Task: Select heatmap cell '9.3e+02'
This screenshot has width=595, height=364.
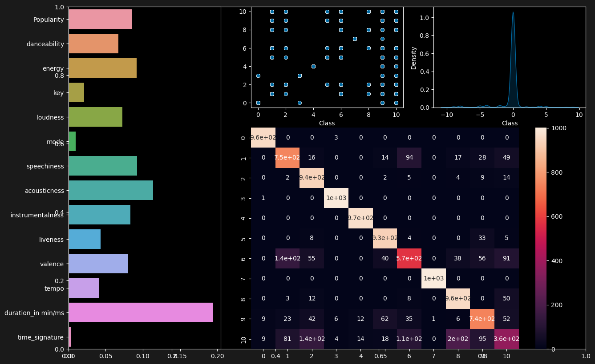Action: point(385,239)
